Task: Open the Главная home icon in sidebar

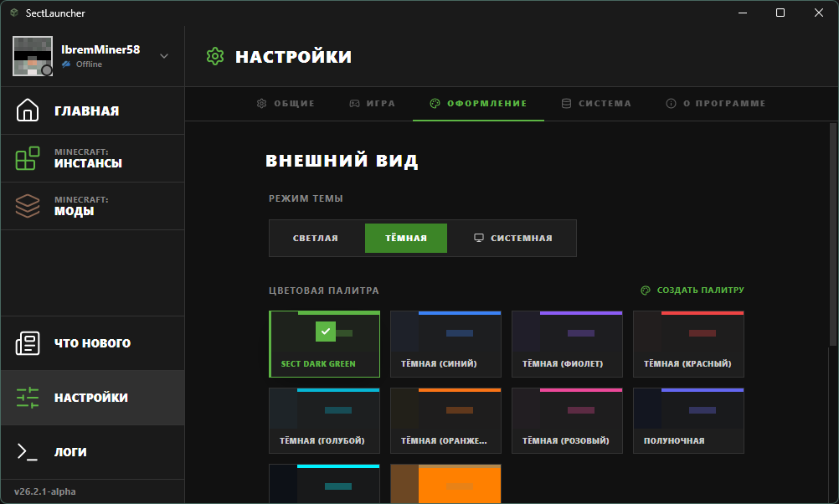Action: click(x=28, y=110)
